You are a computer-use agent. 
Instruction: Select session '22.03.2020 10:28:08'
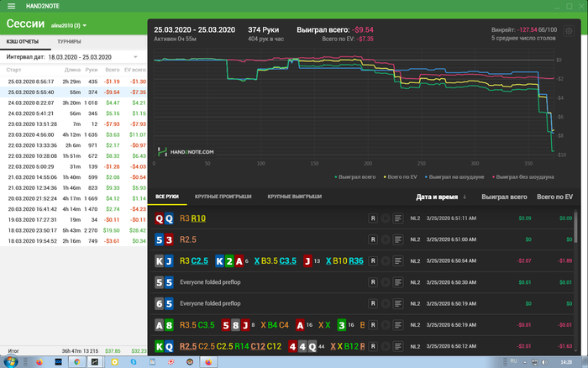click(x=74, y=155)
